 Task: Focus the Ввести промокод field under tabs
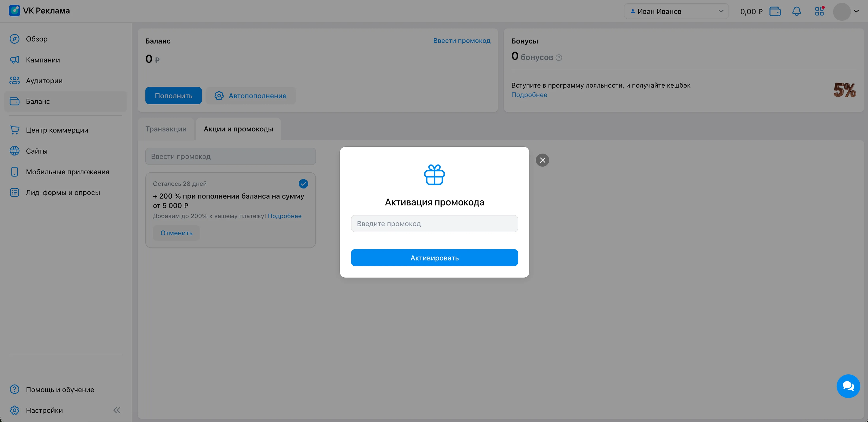point(231,156)
